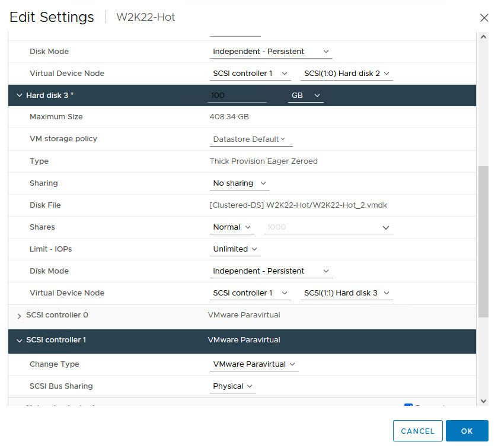Click the Hard disk 3 size field
This screenshot has width=498, height=448.
237,96
